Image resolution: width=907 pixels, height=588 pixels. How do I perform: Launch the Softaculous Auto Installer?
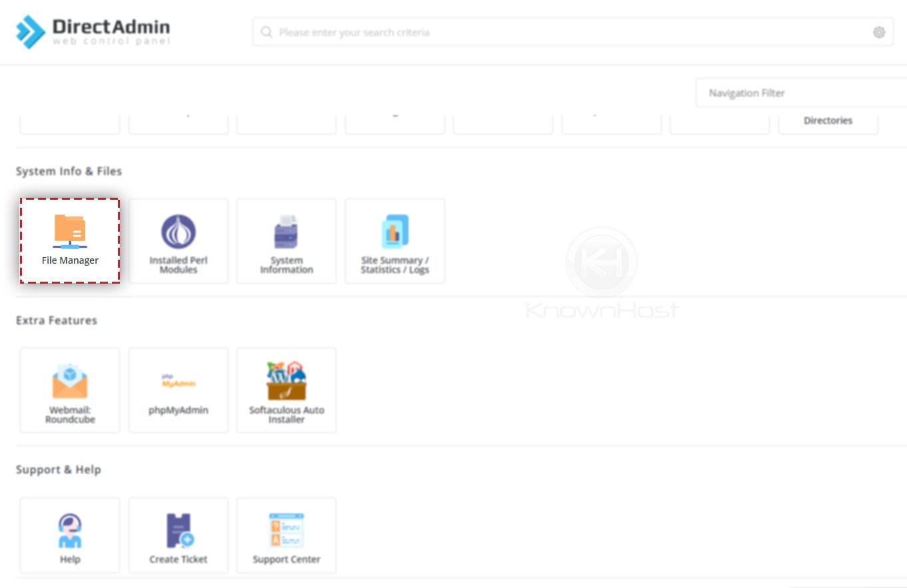click(x=286, y=390)
